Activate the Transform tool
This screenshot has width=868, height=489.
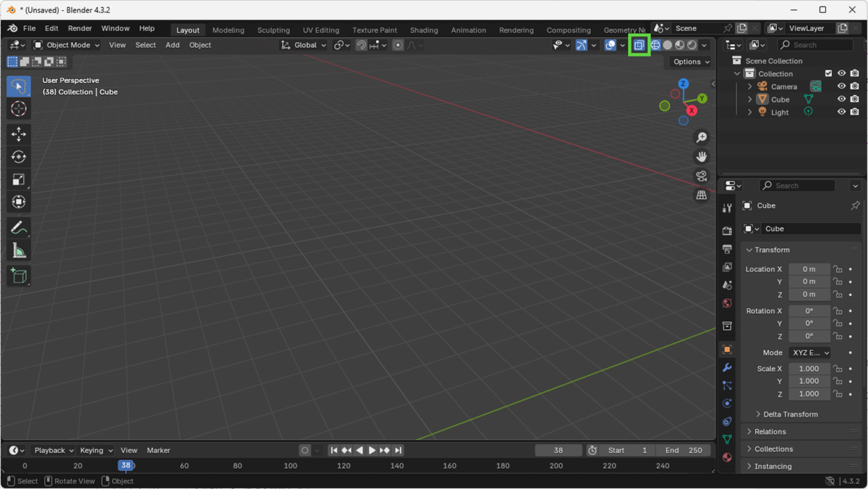tap(19, 202)
